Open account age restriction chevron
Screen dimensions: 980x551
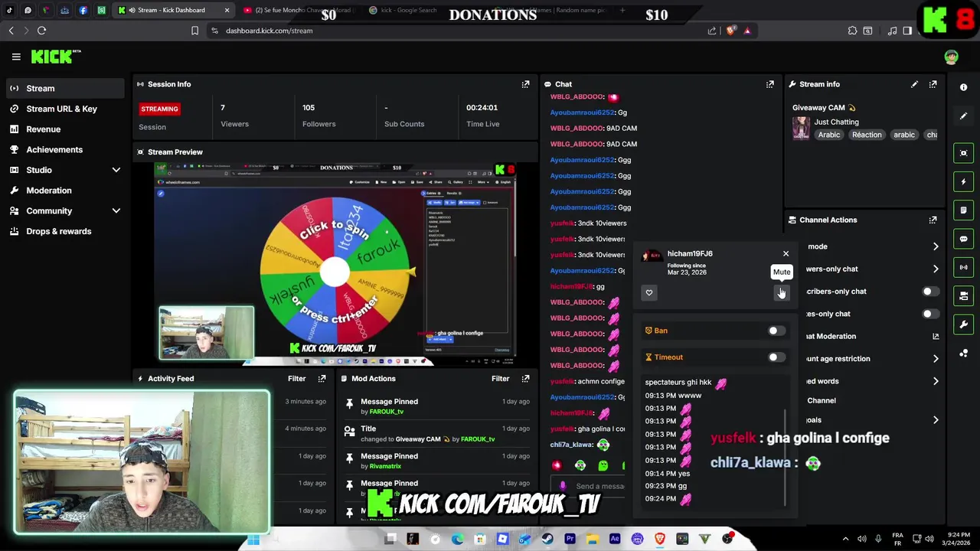[x=936, y=358]
